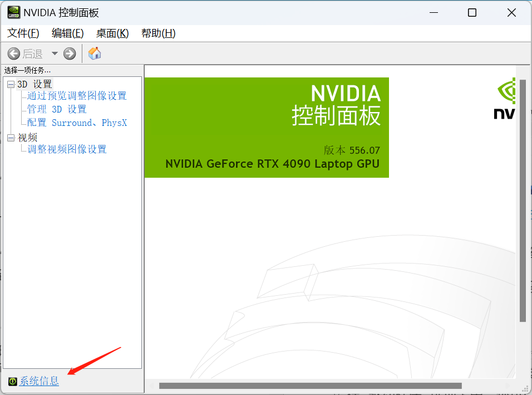
Task: Select the 视频 tree item
Action: pyautogui.click(x=27, y=138)
